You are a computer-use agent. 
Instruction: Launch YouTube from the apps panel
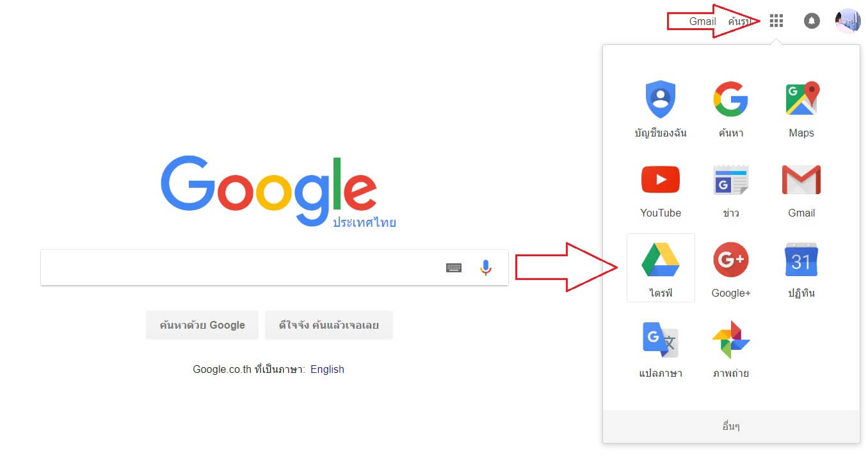tap(661, 180)
